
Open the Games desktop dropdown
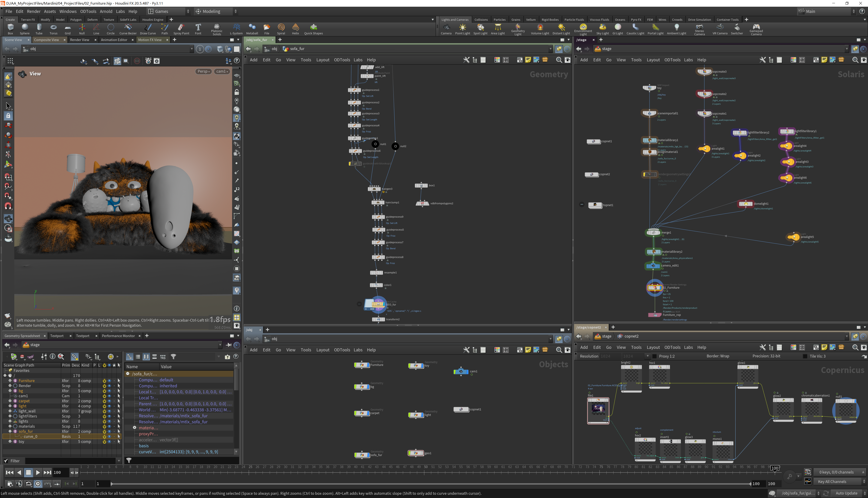168,11
